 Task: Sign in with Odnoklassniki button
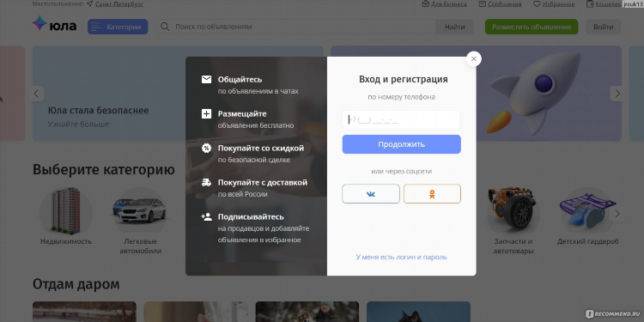pyautogui.click(x=432, y=194)
